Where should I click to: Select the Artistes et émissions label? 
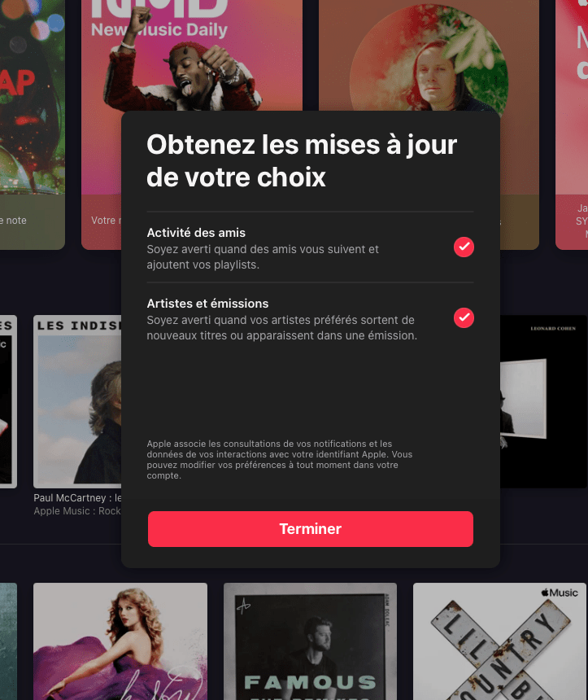tap(207, 304)
